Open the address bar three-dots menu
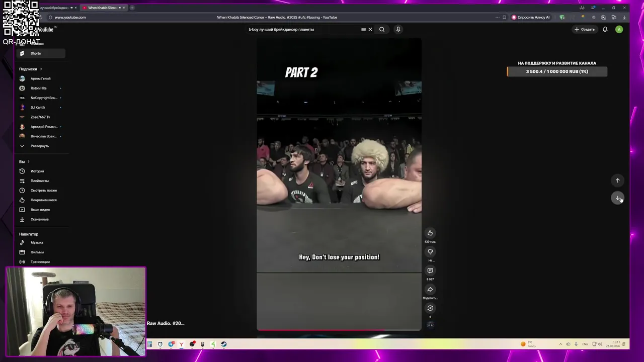Screen dimensions: 644x362 click(497, 17)
